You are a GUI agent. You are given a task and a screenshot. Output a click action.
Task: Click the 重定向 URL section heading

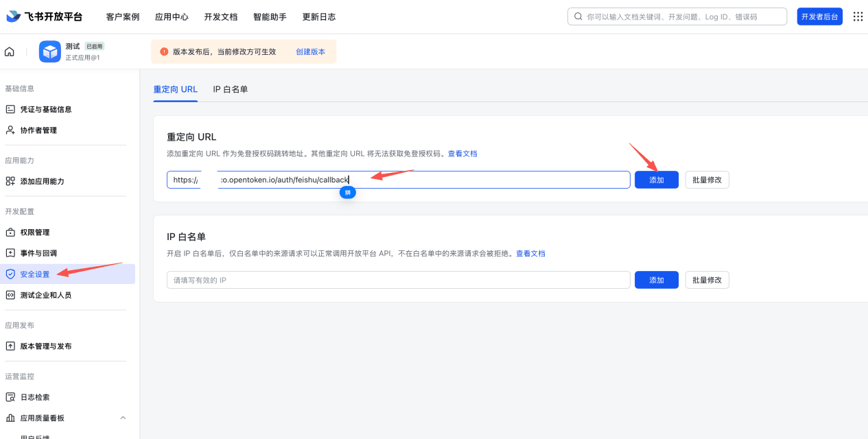click(x=191, y=137)
